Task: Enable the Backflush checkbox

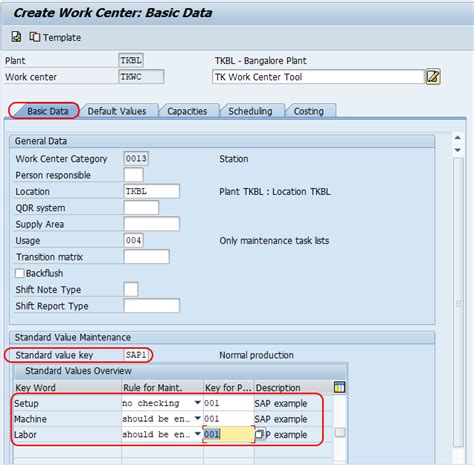Action: [20, 273]
